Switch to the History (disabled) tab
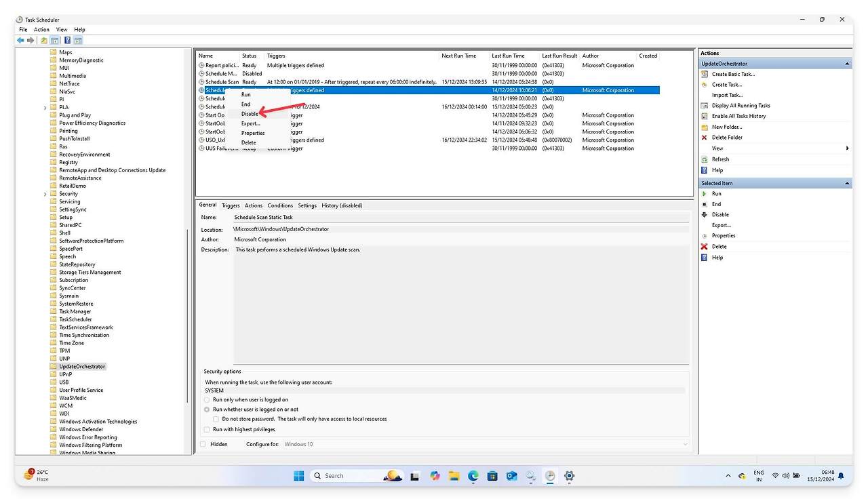This screenshot has width=868, height=501. (342, 205)
